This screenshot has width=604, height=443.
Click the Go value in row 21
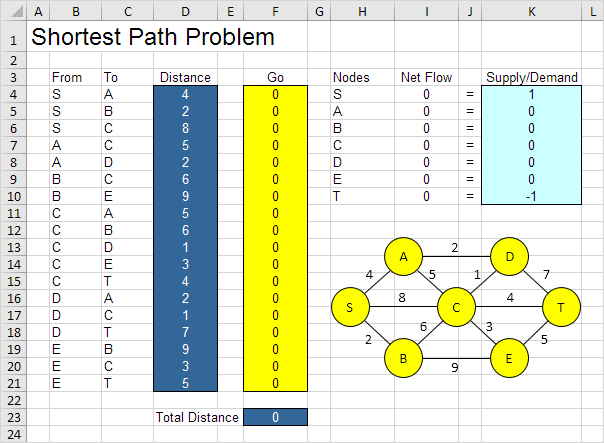(x=275, y=383)
